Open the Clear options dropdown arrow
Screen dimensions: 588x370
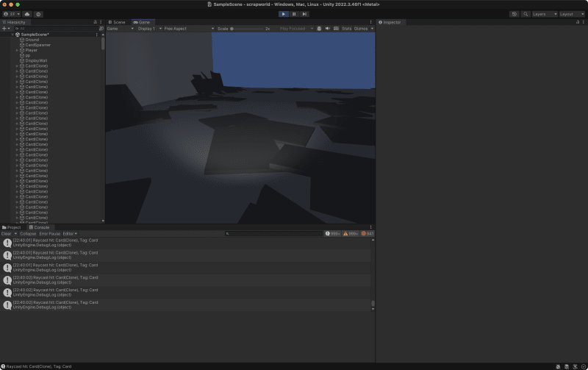coord(15,234)
